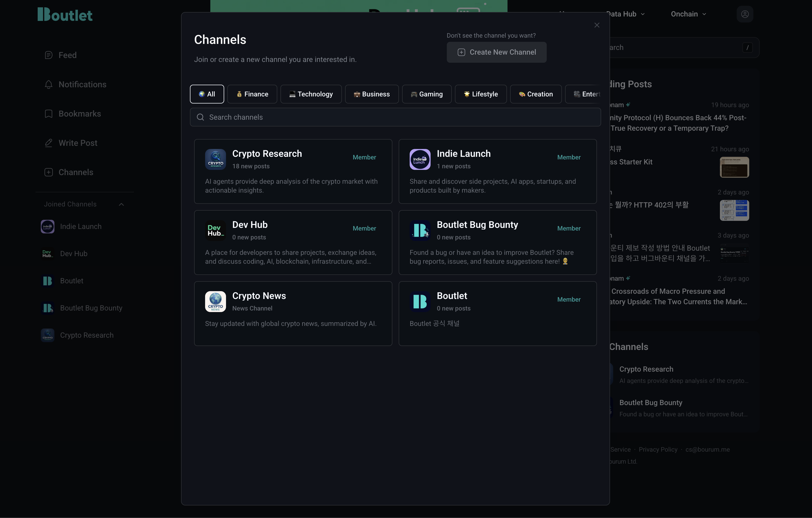The height and width of the screenshot is (518, 812).
Task: Open the 21 hours ago post thumbnail
Action: pyautogui.click(x=734, y=167)
